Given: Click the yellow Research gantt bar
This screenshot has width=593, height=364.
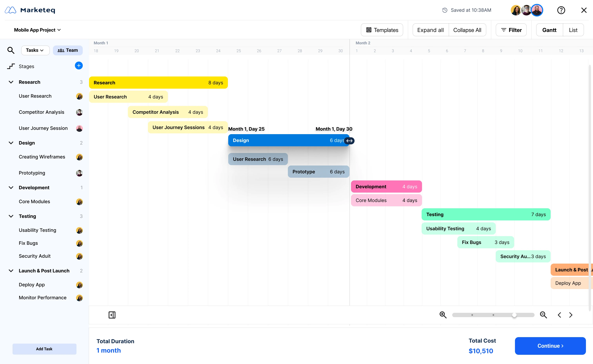Looking at the screenshot, I should coord(158,83).
